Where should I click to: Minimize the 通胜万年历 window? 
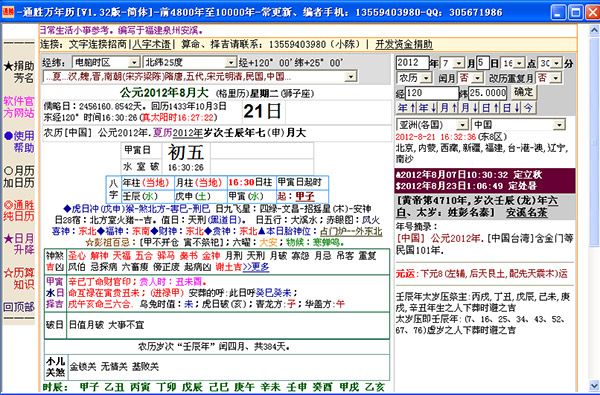tap(559, 13)
